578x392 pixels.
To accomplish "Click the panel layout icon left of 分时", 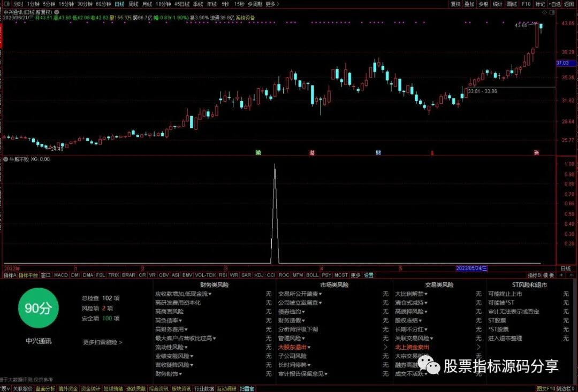I will click(7, 4).
